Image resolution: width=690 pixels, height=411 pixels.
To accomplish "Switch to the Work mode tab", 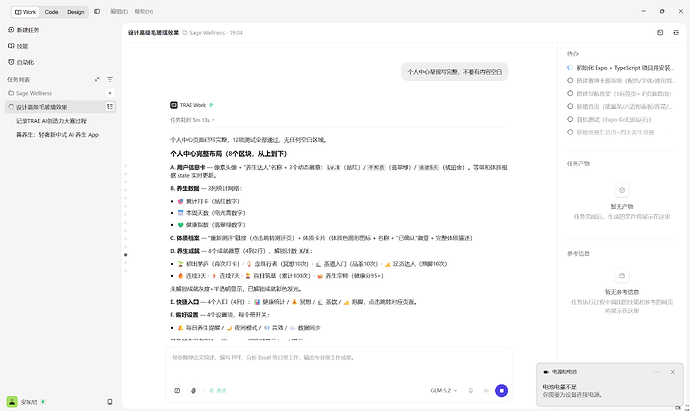I will 26,12.
